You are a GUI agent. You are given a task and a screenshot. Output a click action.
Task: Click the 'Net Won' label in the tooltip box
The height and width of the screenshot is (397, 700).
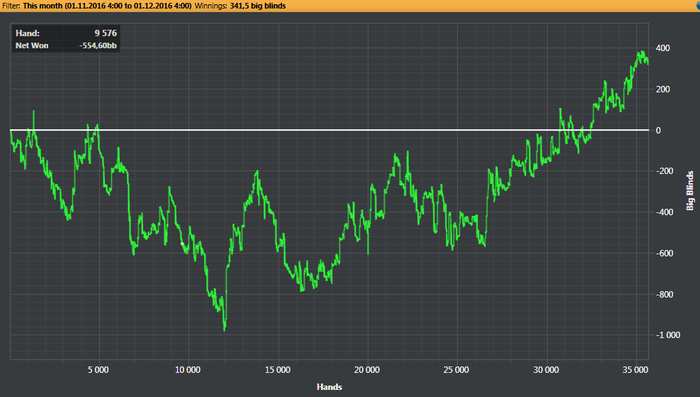[32, 46]
